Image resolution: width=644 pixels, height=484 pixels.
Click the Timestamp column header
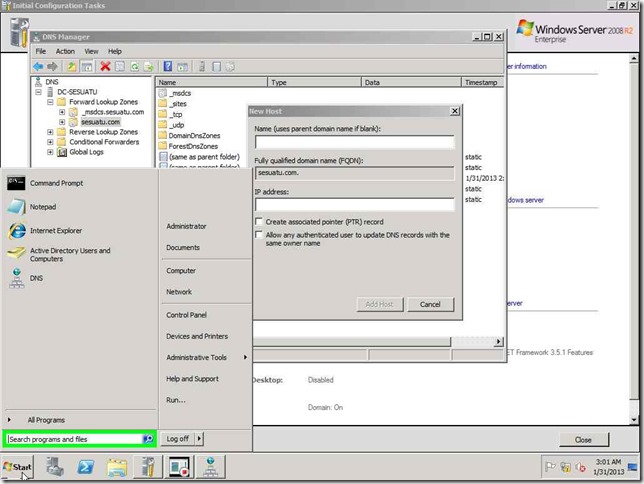click(483, 82)
